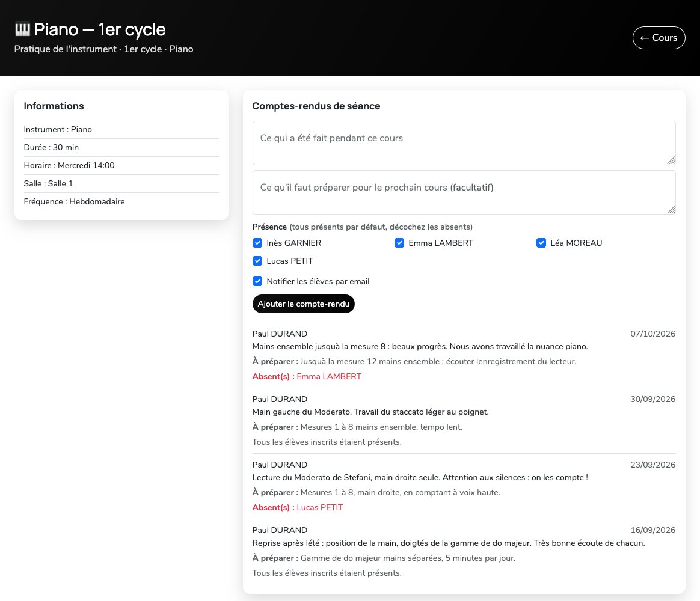Screen dimensions: 700x601
Task: Click 'Mesures 1 à 8, main droite' line
Action: pos(376,493)
